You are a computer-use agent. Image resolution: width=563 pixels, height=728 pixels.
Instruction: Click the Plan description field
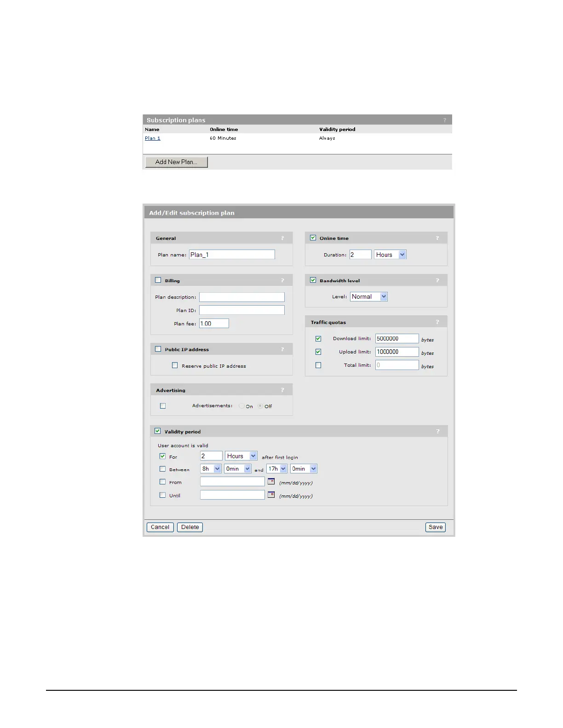242,297
